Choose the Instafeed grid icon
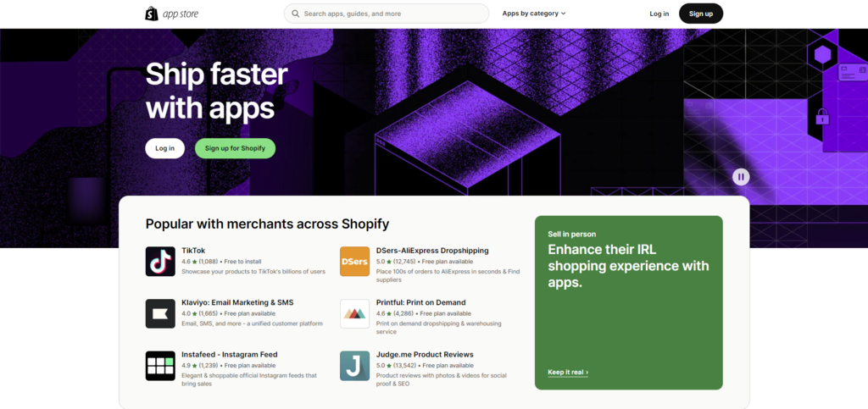868x409 pixels. 160,366
